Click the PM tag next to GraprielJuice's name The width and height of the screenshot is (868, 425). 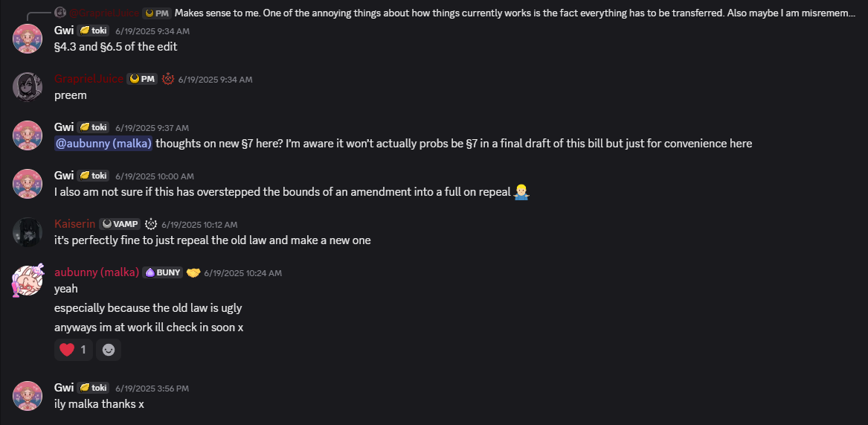(142, 79)
